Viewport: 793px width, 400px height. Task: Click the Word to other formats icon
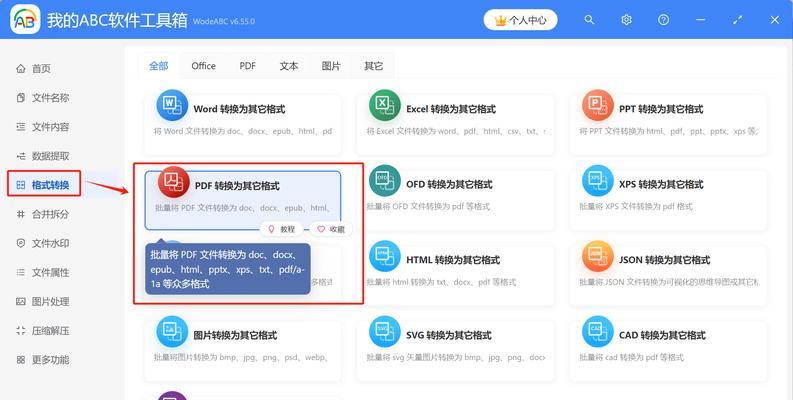coord(172,106)
